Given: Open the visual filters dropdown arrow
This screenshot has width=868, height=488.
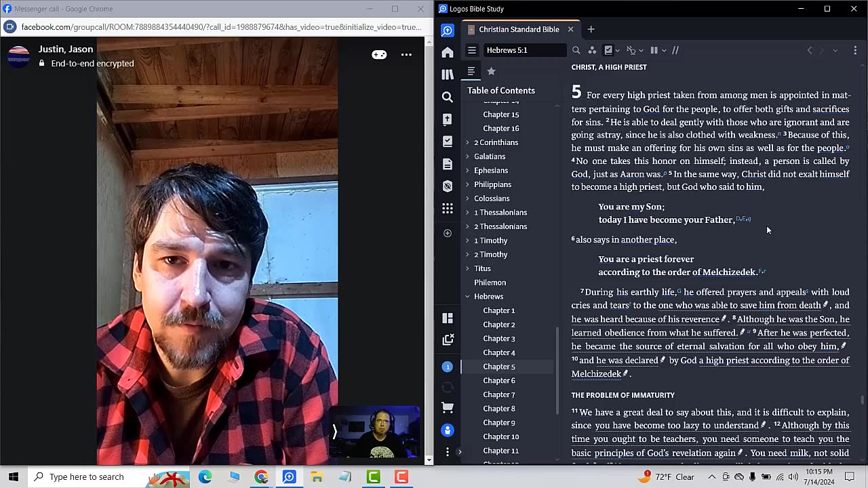Looking at the screenshot, I should (x=617, y=50).
